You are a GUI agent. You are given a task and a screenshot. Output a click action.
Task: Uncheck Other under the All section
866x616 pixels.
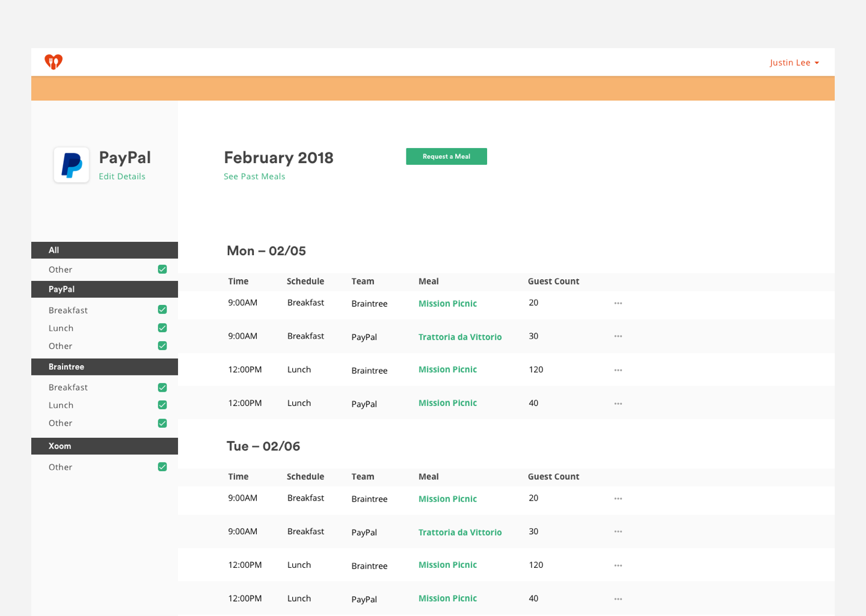pos(162,269)
